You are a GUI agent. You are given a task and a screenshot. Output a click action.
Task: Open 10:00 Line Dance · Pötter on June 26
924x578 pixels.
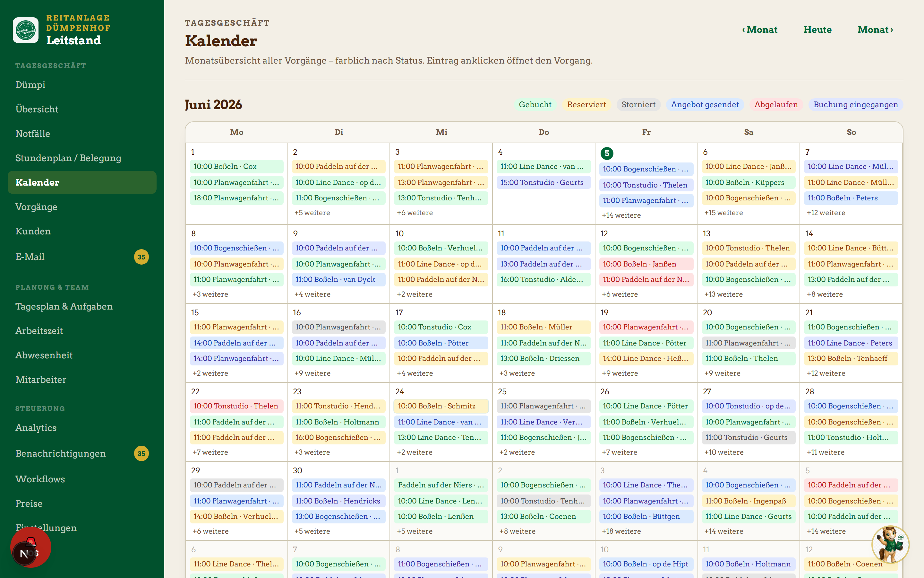[646, 406]
